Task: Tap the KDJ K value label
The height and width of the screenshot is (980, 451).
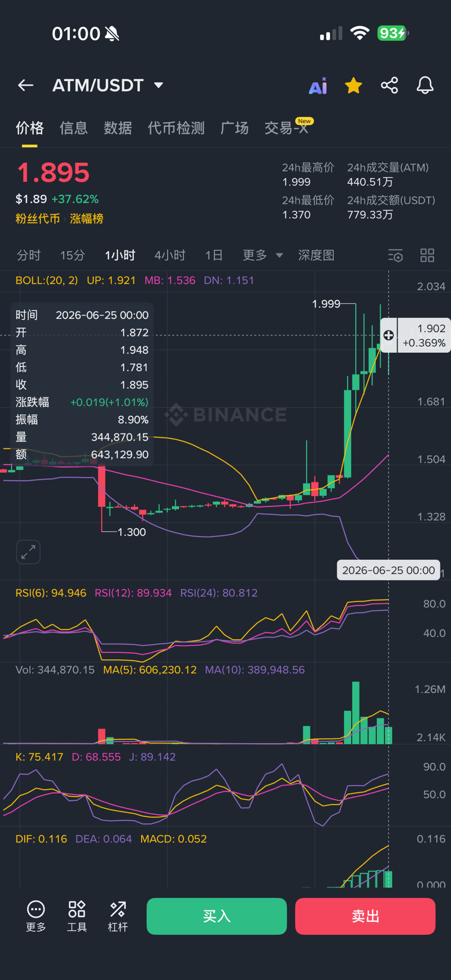Action: (39, 757)
